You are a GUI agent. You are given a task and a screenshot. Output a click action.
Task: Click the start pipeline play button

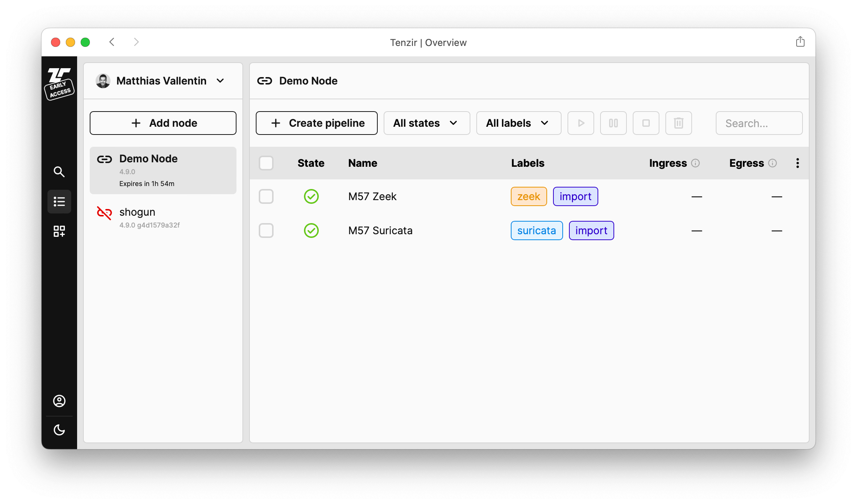click(581, 123)
